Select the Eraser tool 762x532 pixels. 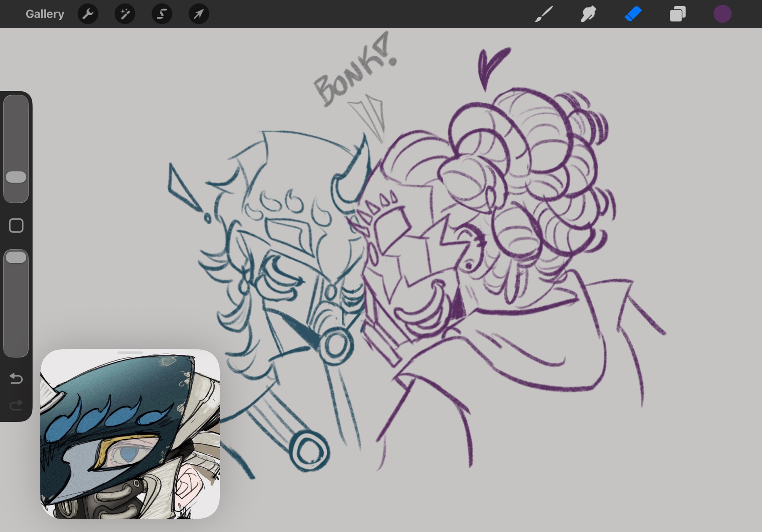633,14
